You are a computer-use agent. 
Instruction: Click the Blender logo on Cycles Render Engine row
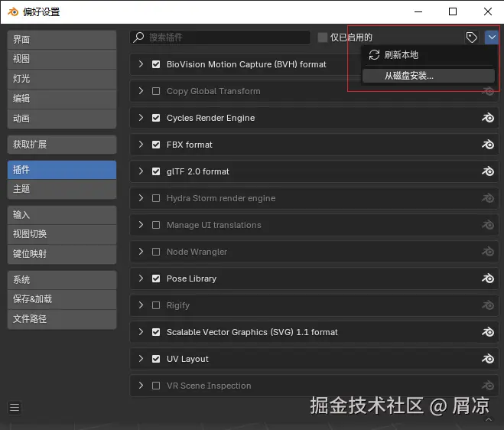488,118
